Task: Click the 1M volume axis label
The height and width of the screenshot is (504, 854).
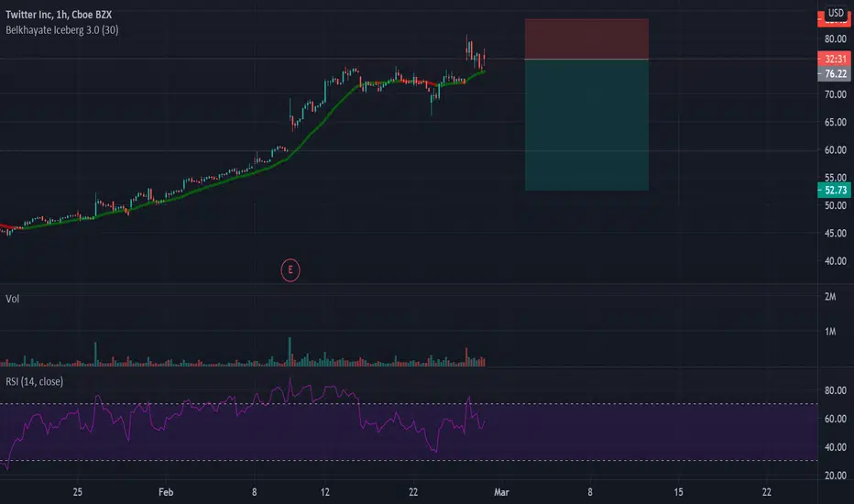Action: pyautogui.click(x=830, y=332)
